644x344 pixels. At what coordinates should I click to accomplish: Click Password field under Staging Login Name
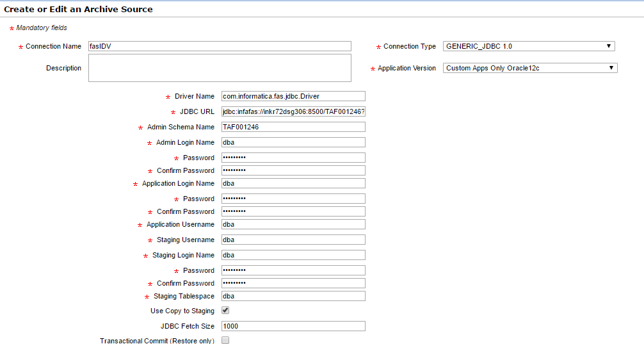293,270
